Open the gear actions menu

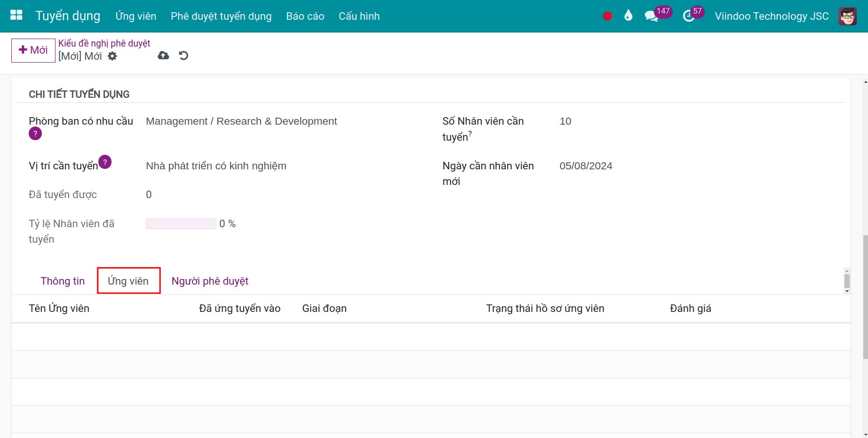112,56
